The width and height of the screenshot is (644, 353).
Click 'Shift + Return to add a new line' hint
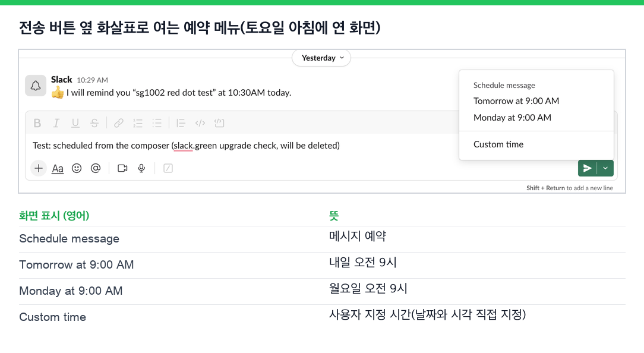[570, 188]
